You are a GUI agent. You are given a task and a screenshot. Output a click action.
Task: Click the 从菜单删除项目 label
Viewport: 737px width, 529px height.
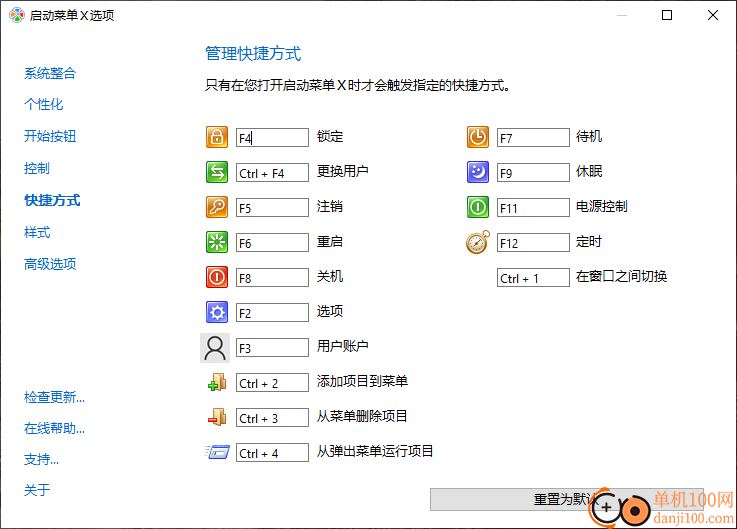coord(362,416)
